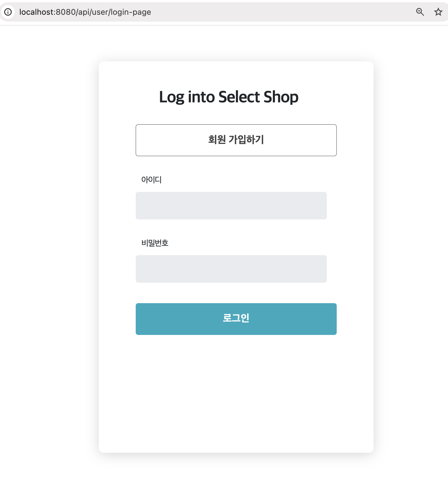Screen dimensions: 448x478
Task: Click the word "Log" in the heading
Action: click(171, 97)
